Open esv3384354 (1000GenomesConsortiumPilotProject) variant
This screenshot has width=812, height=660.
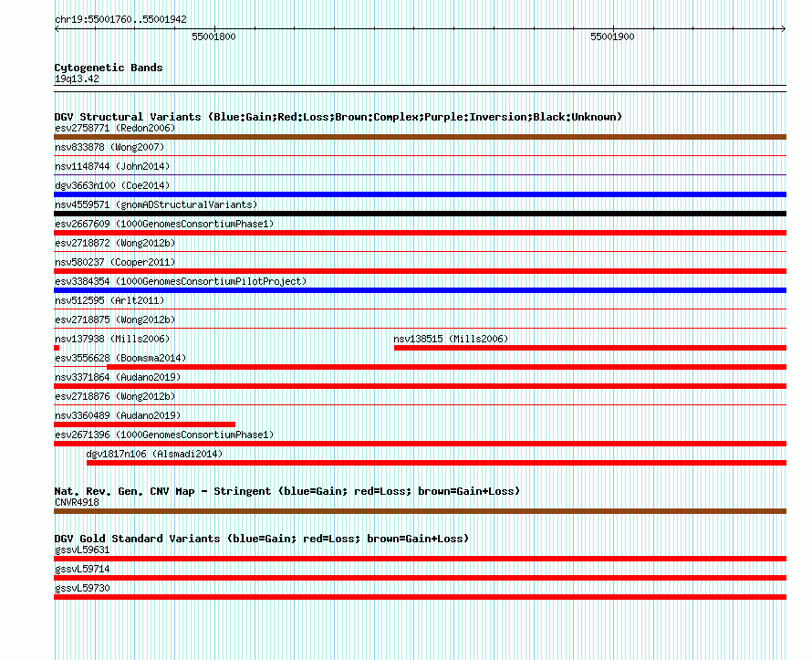pyautogui.click(x=181, y=281)
